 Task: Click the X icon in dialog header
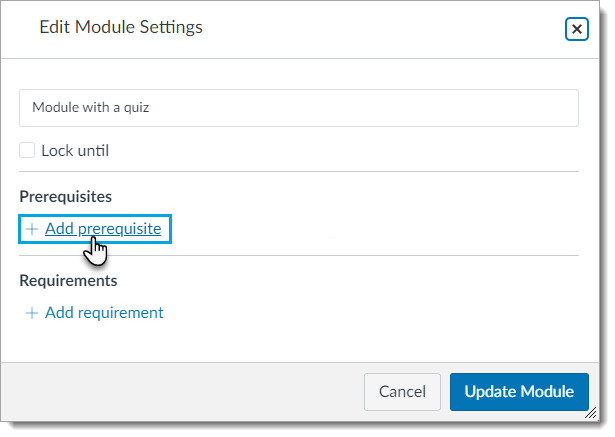pyautogui.click(x=577, y=29)
